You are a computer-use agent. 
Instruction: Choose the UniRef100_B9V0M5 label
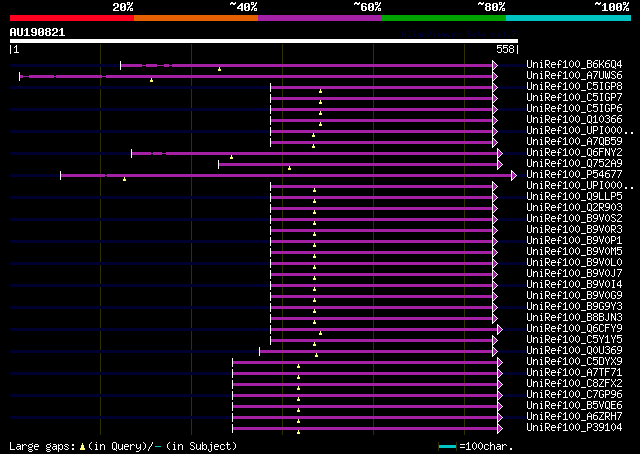[x=574, y=252]
